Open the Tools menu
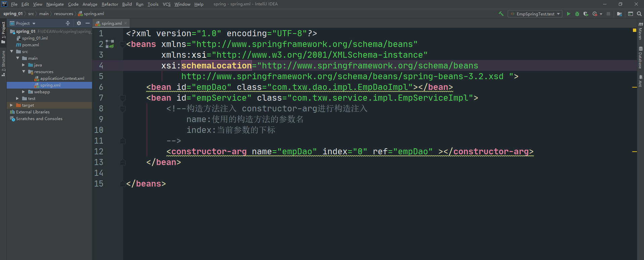 pos(153,4)
